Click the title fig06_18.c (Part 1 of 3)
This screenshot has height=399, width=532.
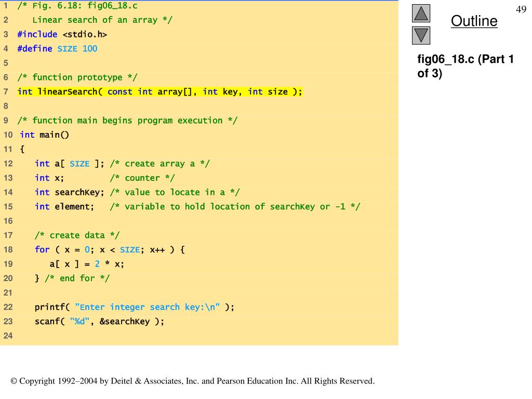pyautogui.click(x=465, y=66)
